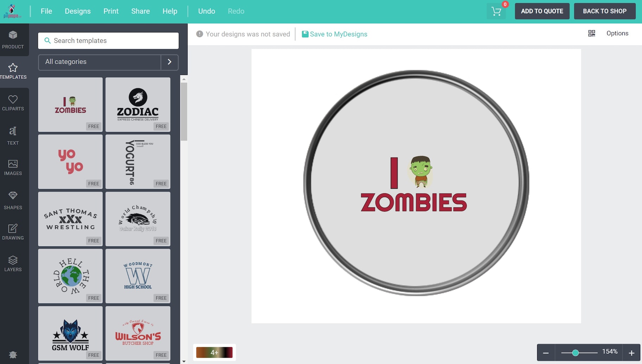Open the shopping cart icon

point(496,11)
